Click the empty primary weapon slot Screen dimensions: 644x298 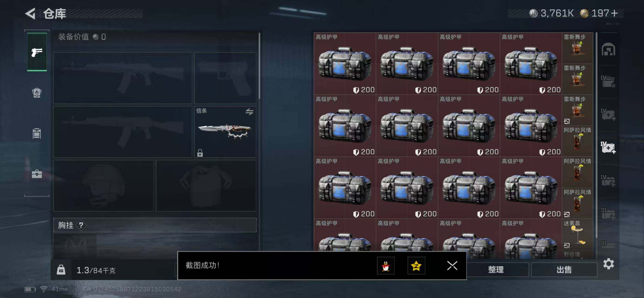coord(123,78)
